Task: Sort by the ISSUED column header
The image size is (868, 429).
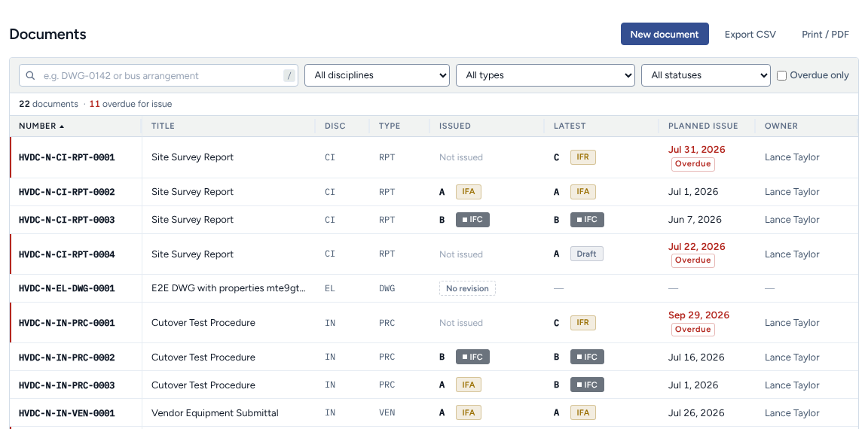Action: tap(455, 126)
